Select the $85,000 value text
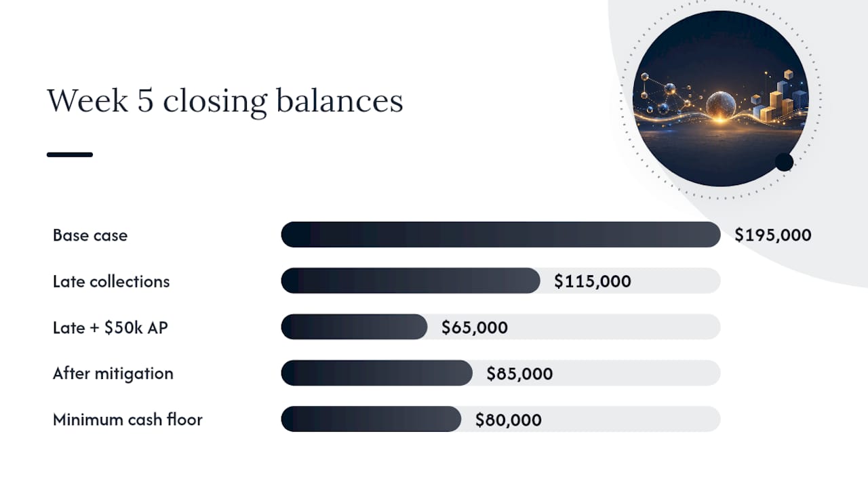The image size is (868, 488). pyautogui.click(x=519, y=373)
